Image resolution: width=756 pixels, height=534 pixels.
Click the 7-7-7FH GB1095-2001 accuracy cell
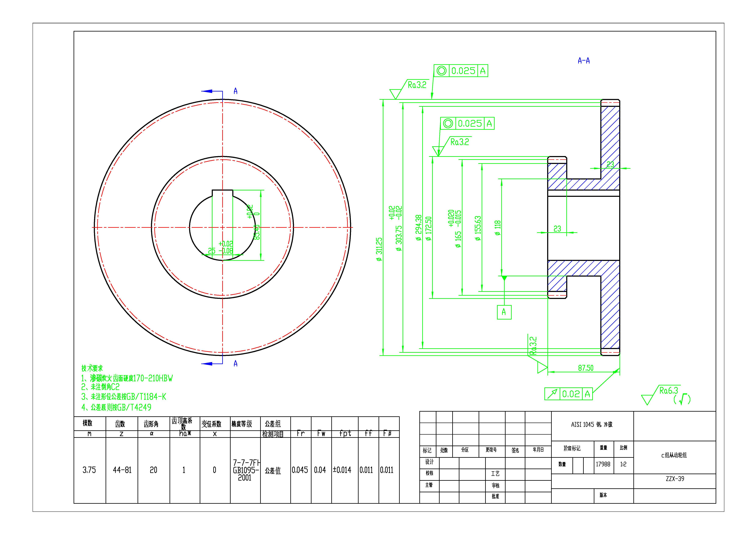point(245,470)
